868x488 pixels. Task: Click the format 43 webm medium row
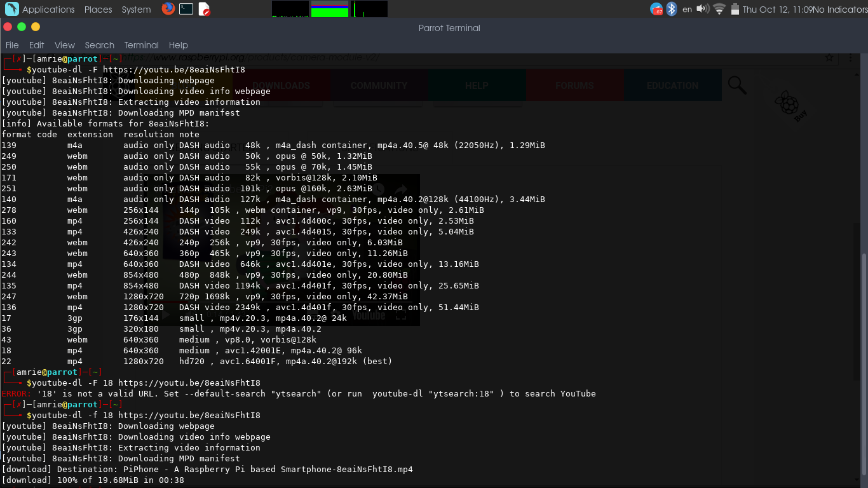(159, 340)
